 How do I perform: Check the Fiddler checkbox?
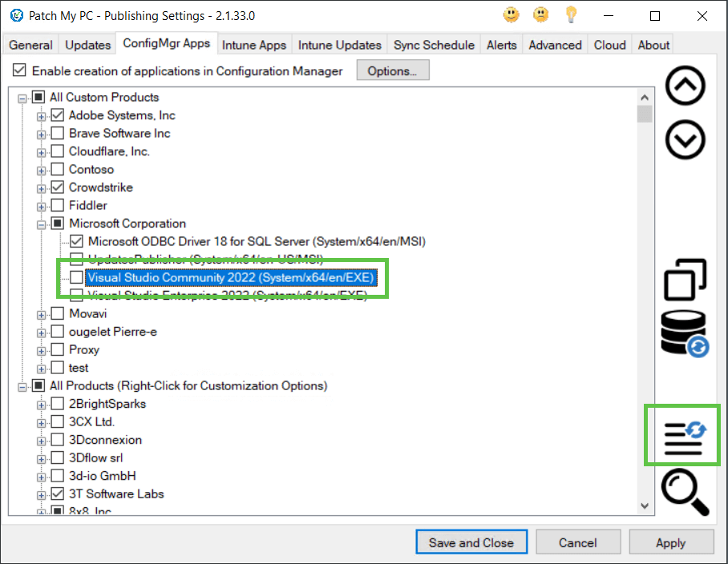point(58,205)
